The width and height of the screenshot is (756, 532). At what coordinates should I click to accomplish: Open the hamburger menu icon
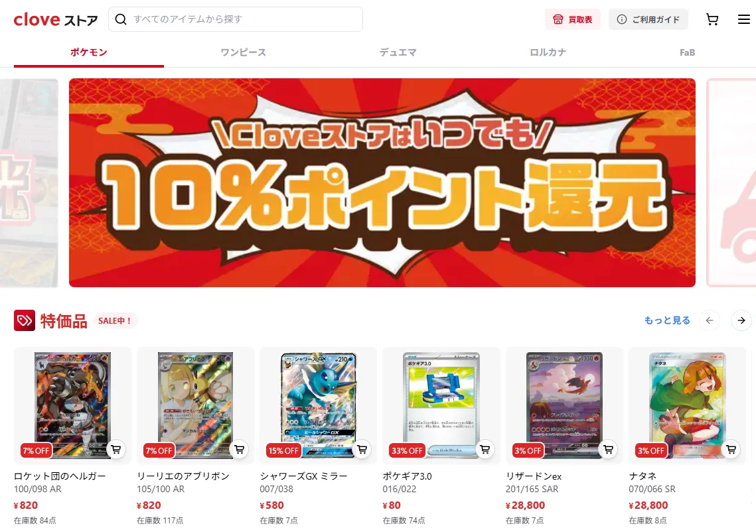click(743, 19)
